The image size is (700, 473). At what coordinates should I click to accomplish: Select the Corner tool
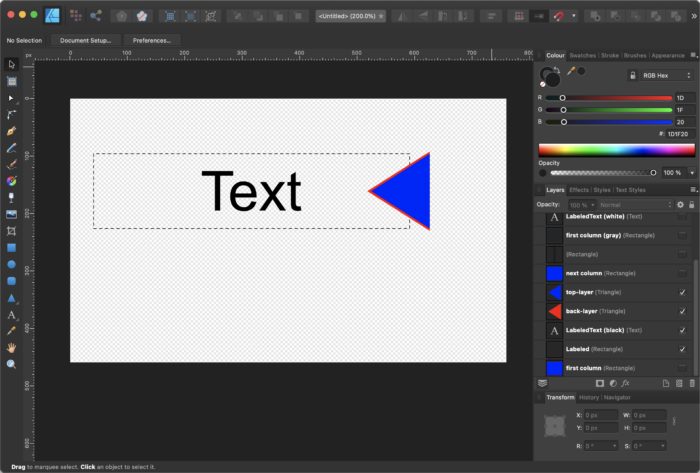click(x=12, y=115)
